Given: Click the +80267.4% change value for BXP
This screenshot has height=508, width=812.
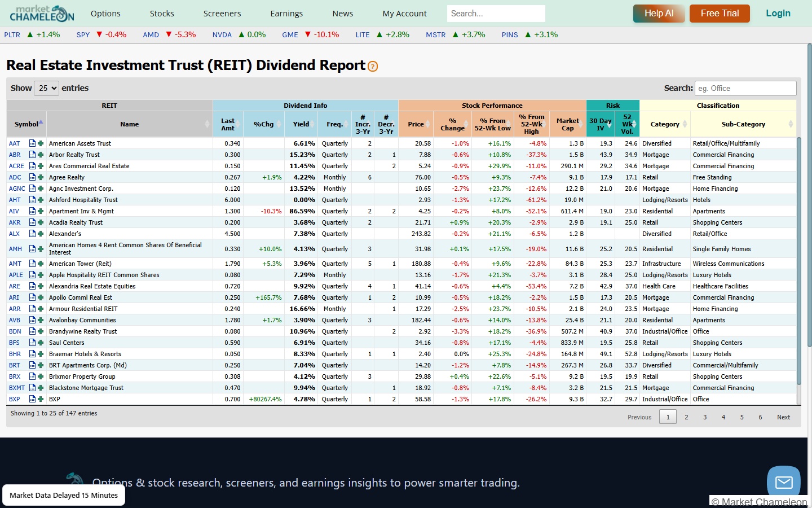Looking at the screenshot, I should click(x=266, y=399).
